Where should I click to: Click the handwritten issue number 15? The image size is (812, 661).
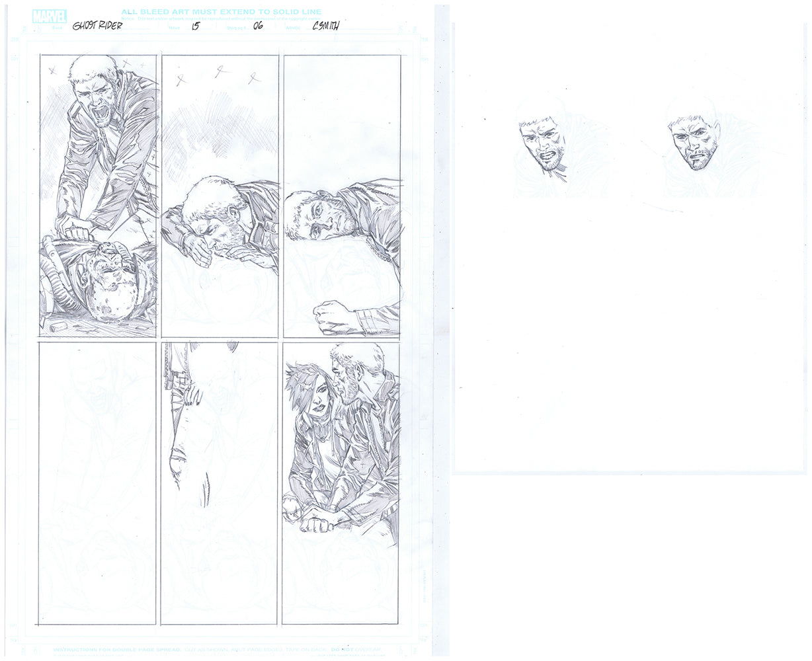click(x=194, y=26)
